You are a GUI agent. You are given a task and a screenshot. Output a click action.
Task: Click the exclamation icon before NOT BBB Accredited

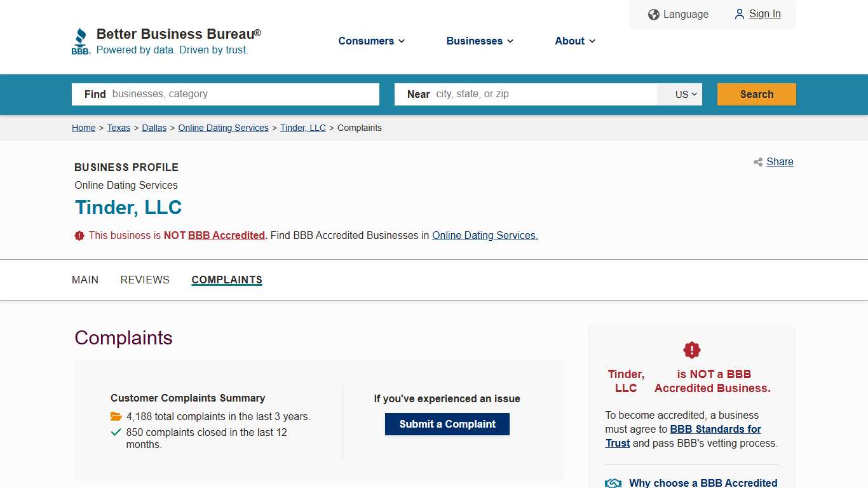click(x=79, y=235)
